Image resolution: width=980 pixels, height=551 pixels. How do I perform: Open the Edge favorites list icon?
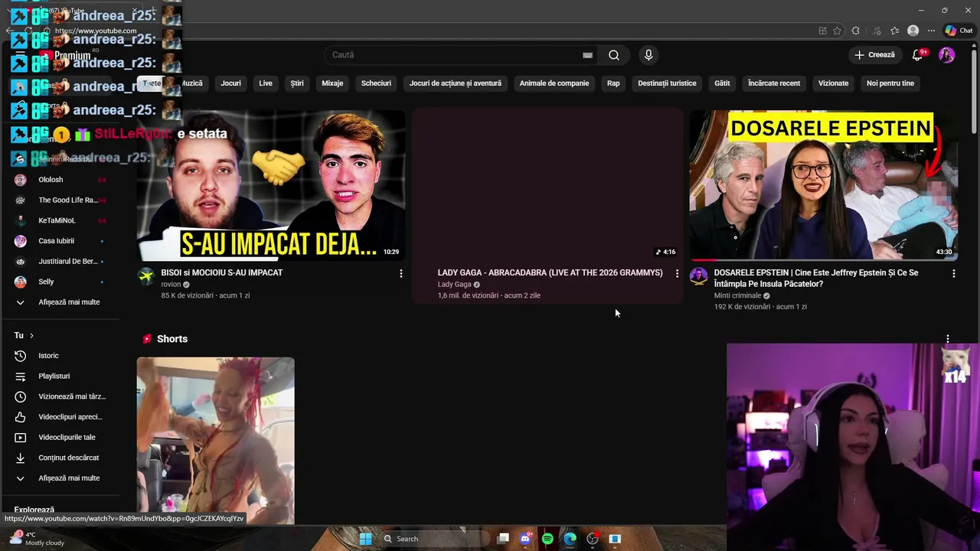click(x=894, y=31)
